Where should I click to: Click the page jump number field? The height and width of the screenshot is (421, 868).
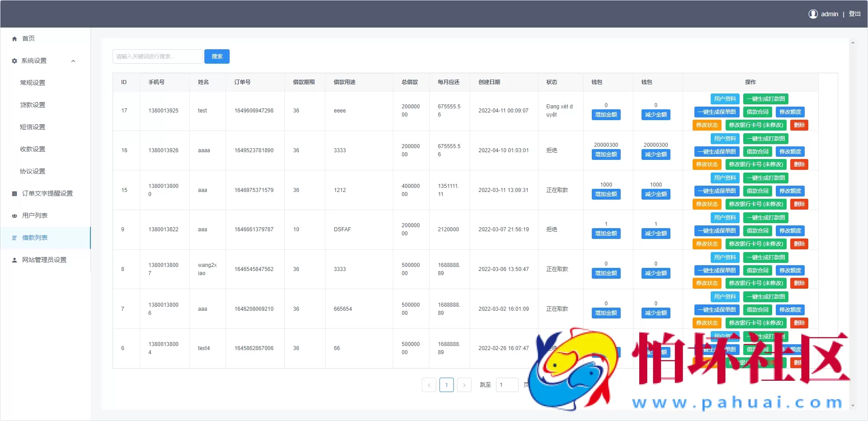507,385
